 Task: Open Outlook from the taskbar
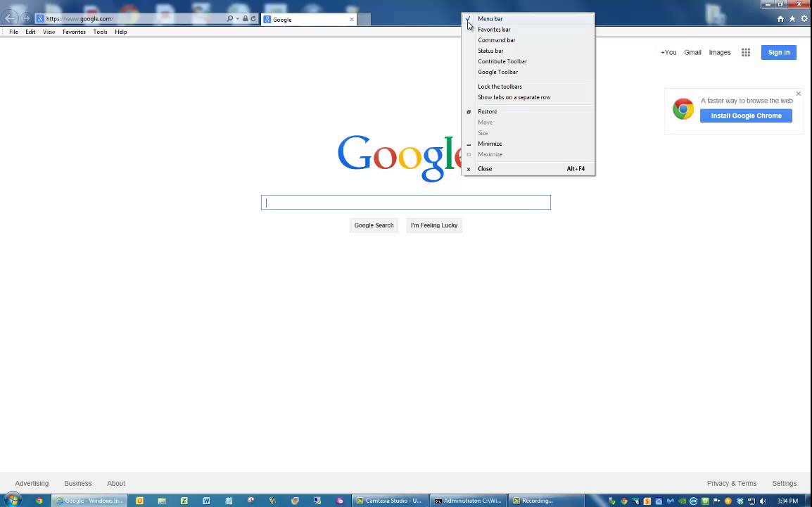point(139,501)
